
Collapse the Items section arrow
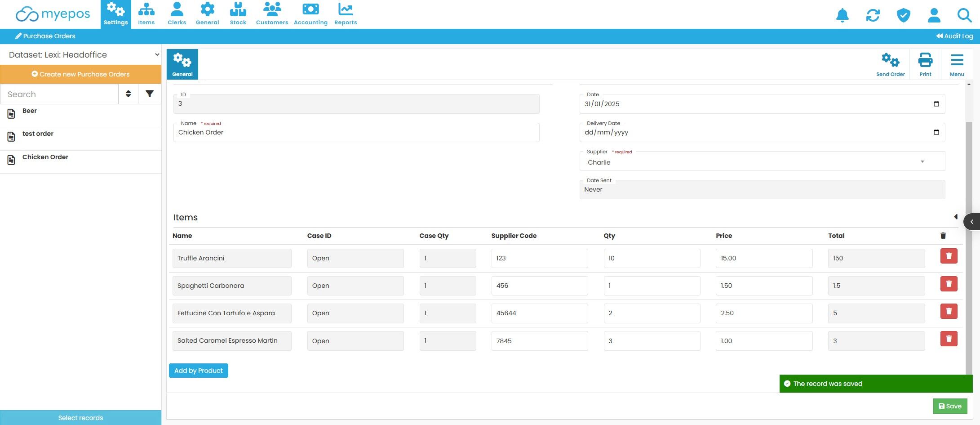pos(955,217)
